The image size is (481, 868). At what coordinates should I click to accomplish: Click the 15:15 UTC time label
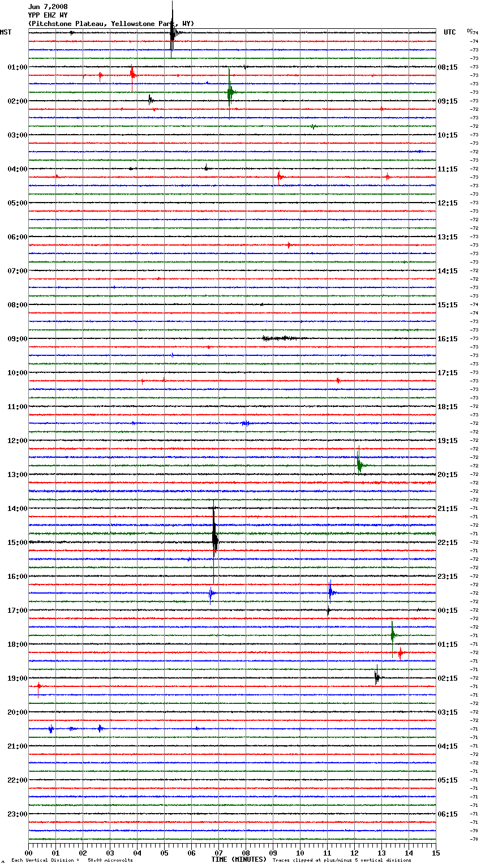(x=448, y=305)
